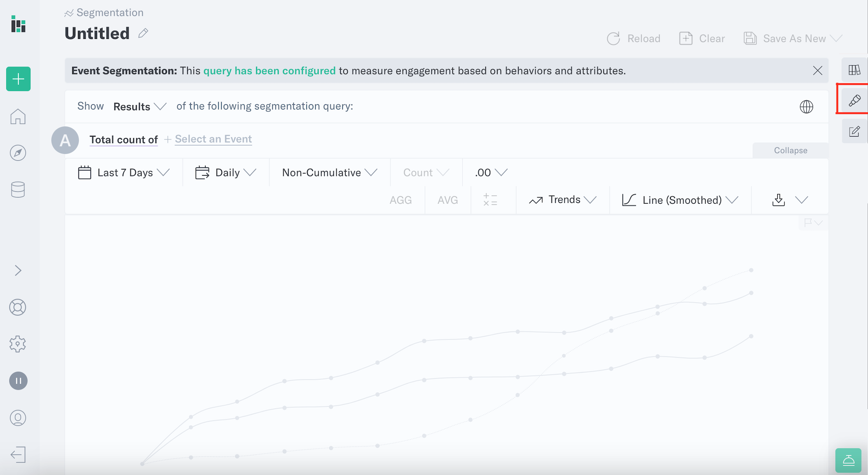Open the annotation editor icon on the right sidebar

(x=854, y=132)
